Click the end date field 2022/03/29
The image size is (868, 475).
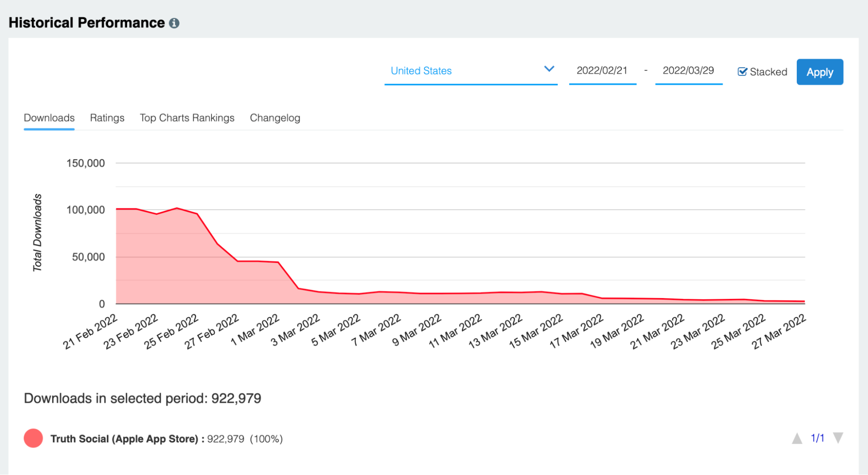688,71
